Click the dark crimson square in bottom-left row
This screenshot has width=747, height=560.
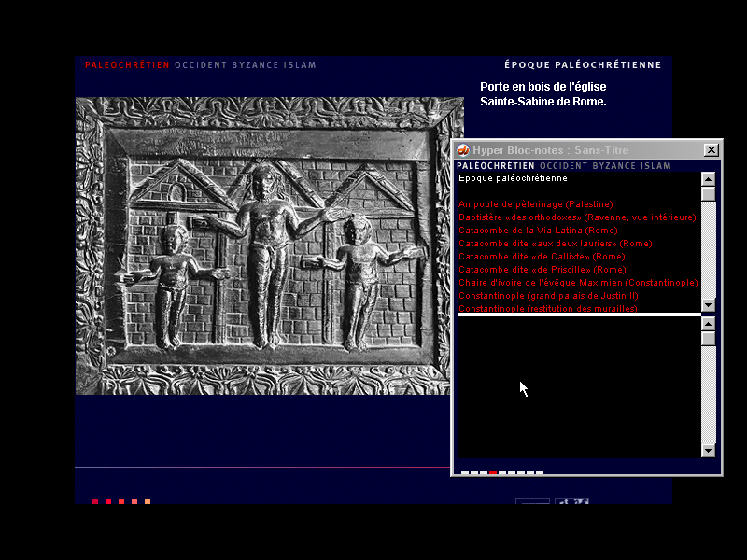tap(95, 502)
